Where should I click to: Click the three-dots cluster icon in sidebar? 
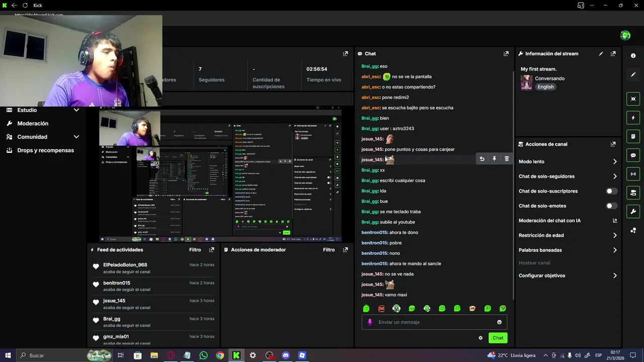[633, 230]
